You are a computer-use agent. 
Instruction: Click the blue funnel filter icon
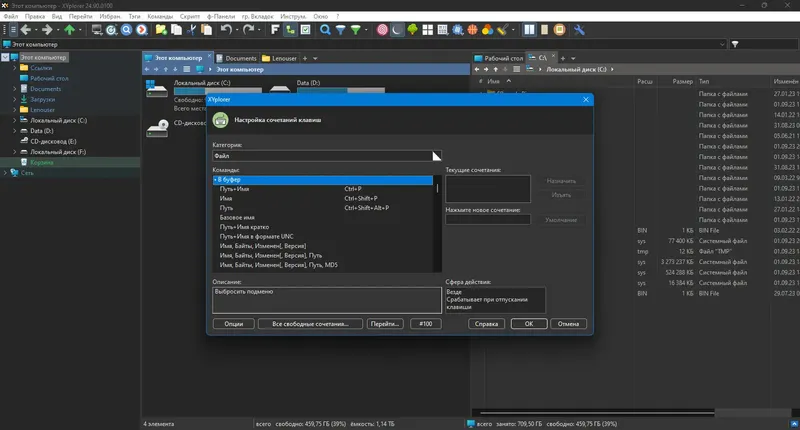click(340, 30)
